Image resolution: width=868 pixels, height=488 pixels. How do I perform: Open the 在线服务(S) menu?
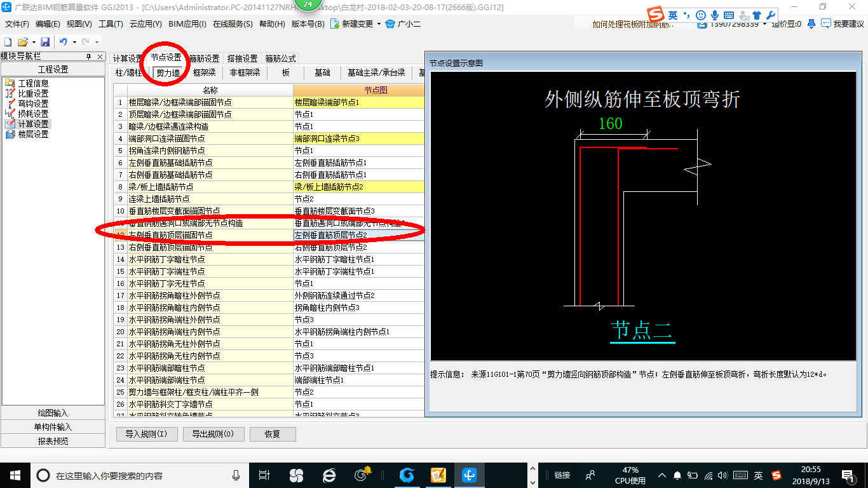233,24
